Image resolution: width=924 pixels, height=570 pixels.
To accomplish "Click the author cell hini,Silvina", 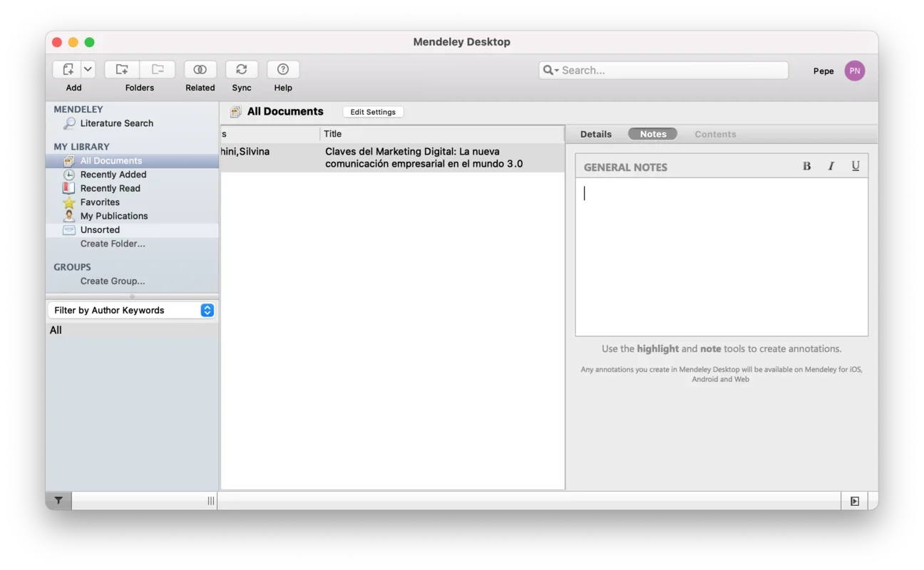I will (x=245, y=152).
